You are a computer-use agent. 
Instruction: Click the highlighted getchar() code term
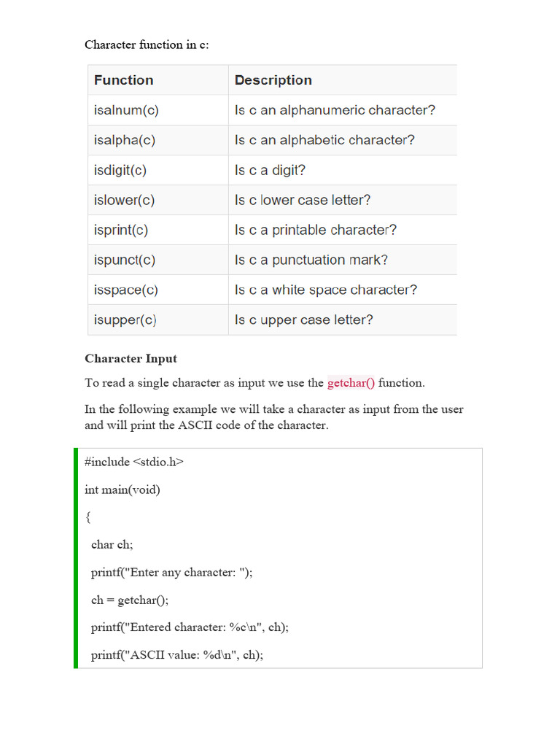pos(351,383)
